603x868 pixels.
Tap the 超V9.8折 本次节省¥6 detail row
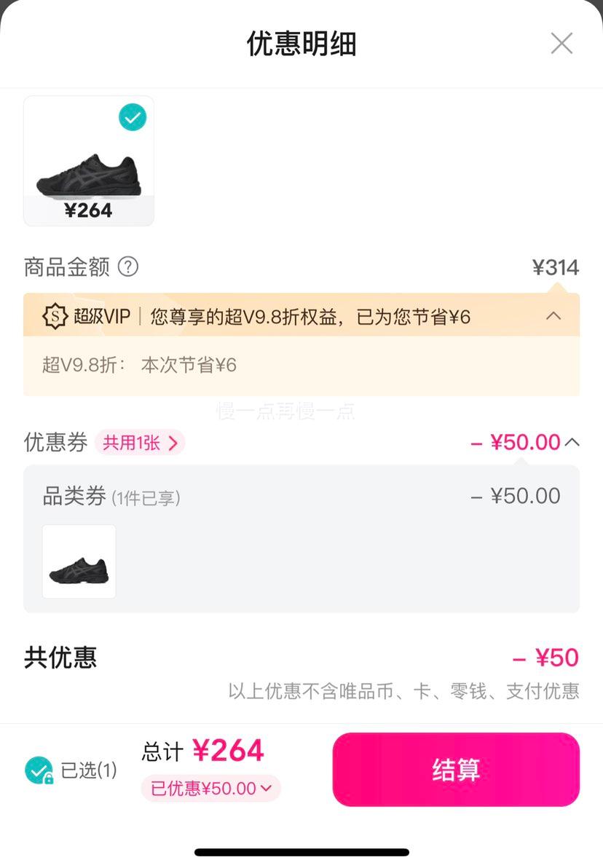[x=140, y=366]
